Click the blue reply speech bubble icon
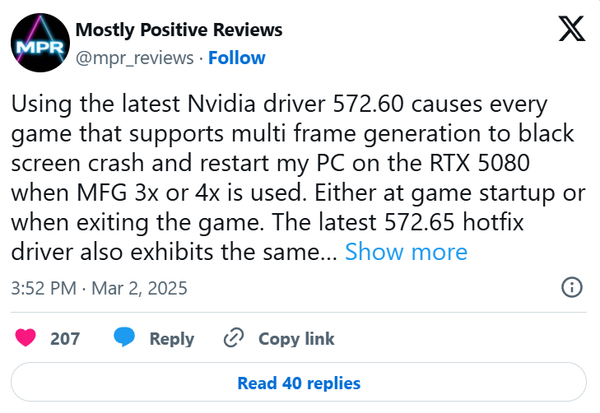600x413 pixels. pyautogui.click(x=124, y=337)
